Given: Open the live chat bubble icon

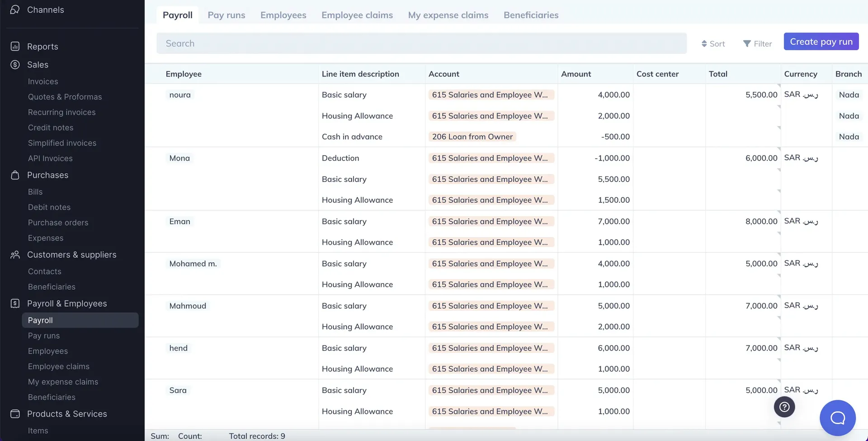Looking at the screenshot, I should (x=837, y=418).
